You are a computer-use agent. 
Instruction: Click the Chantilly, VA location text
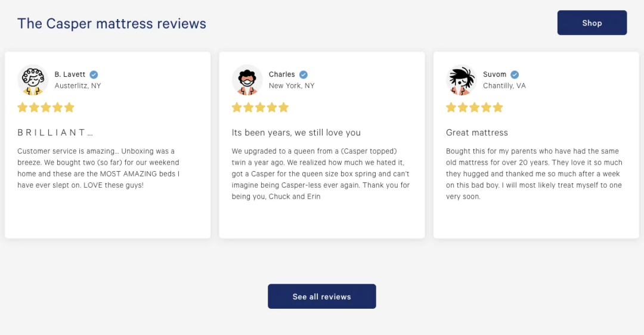[x=504, y=86]
